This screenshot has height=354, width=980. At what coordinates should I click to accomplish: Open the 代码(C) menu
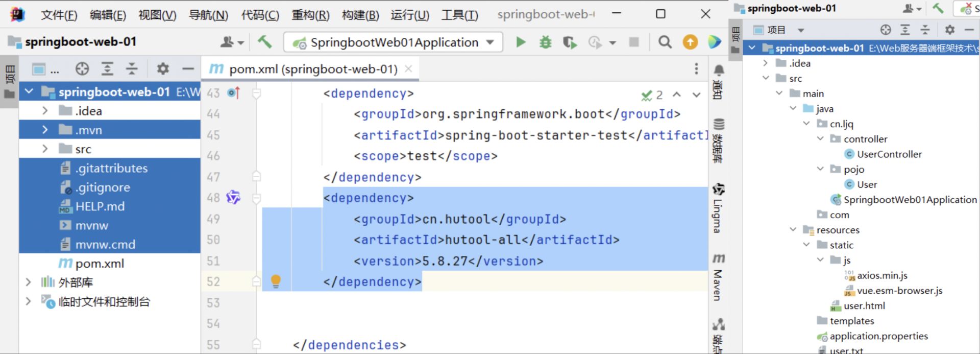tap(260, 15)
